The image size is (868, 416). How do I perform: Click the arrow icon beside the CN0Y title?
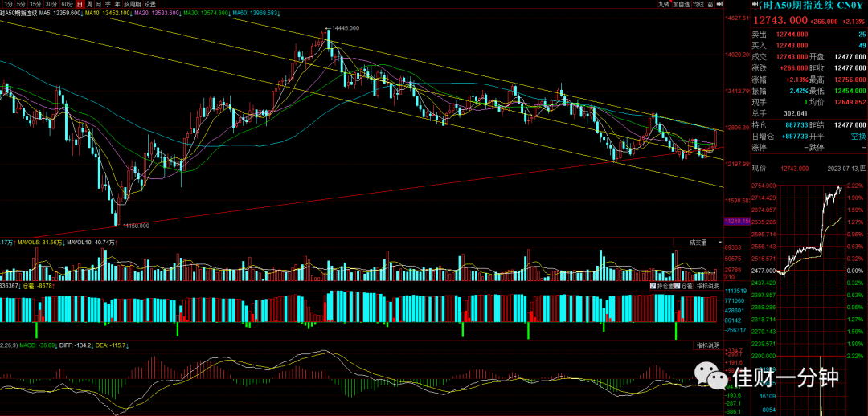(x=755, y=4)
